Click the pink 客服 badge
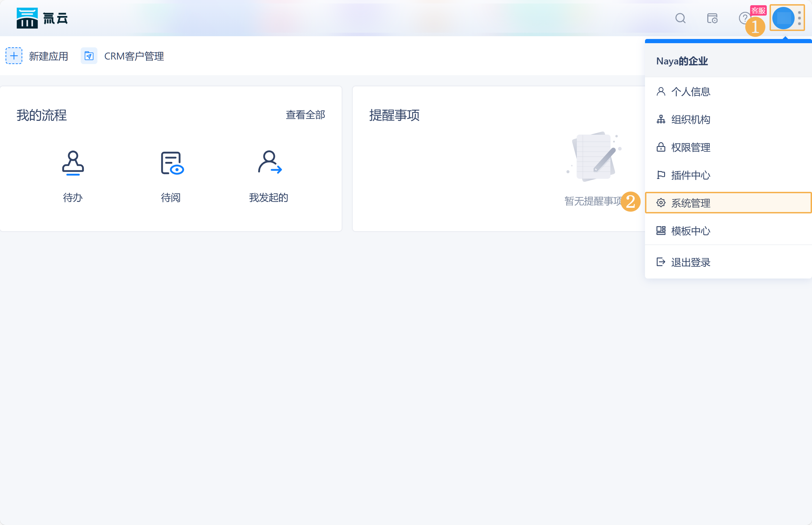The width and height of the screenshot is (812, 525). (759, 11)
